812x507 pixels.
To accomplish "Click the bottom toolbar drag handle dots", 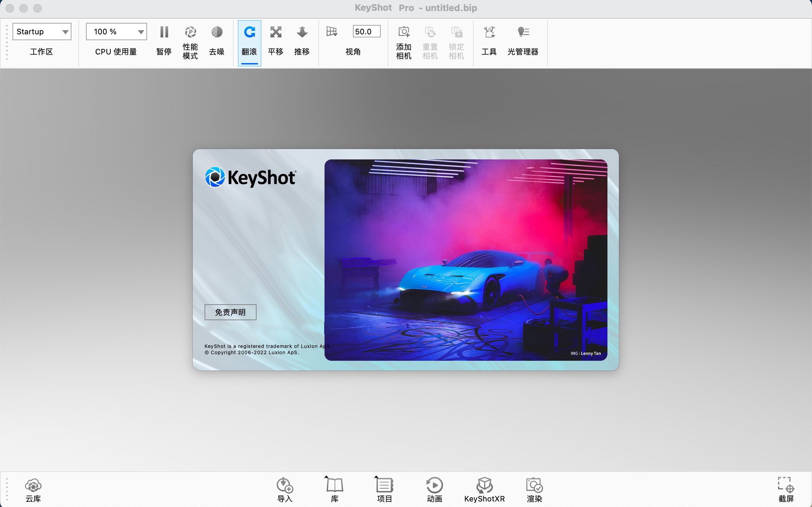I will [7, 490].
